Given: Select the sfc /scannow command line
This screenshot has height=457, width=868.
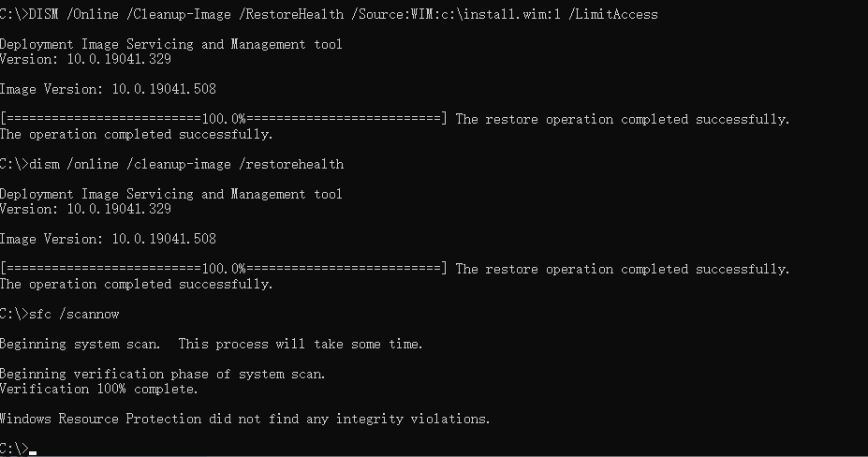Looking at the screenshot, I should click(x=59, y=314).
